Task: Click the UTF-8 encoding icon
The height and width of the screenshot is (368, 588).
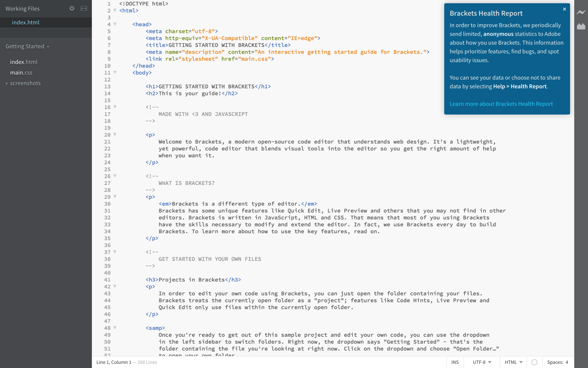Action: coord(483,362)
